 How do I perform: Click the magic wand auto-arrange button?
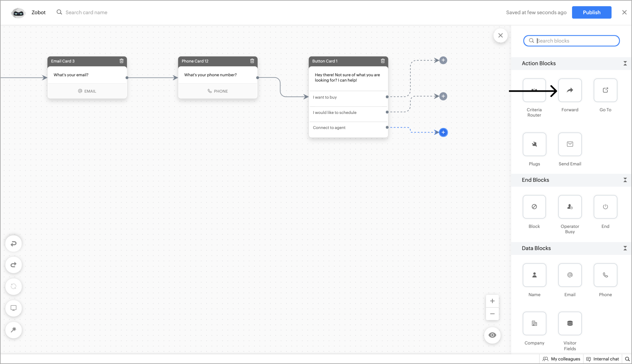coord(14,330)
